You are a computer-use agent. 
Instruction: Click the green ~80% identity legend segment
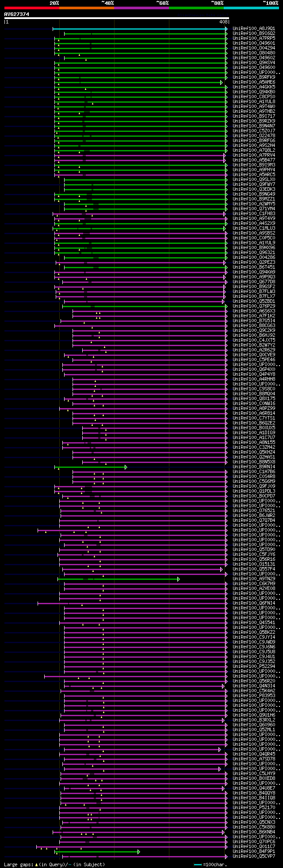(x=196, y=8)
